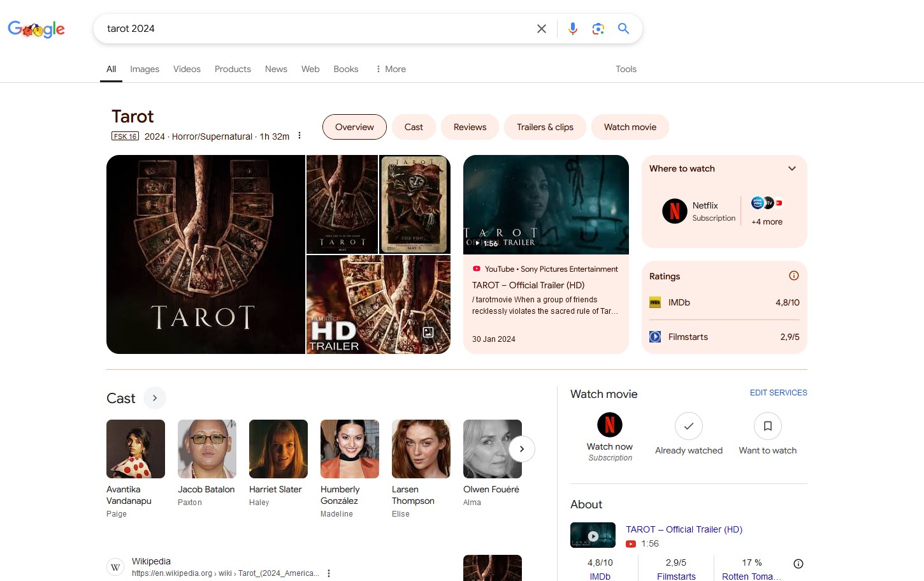Click the EDIT SERVICES link
The image size is (924, 581).
778,393
